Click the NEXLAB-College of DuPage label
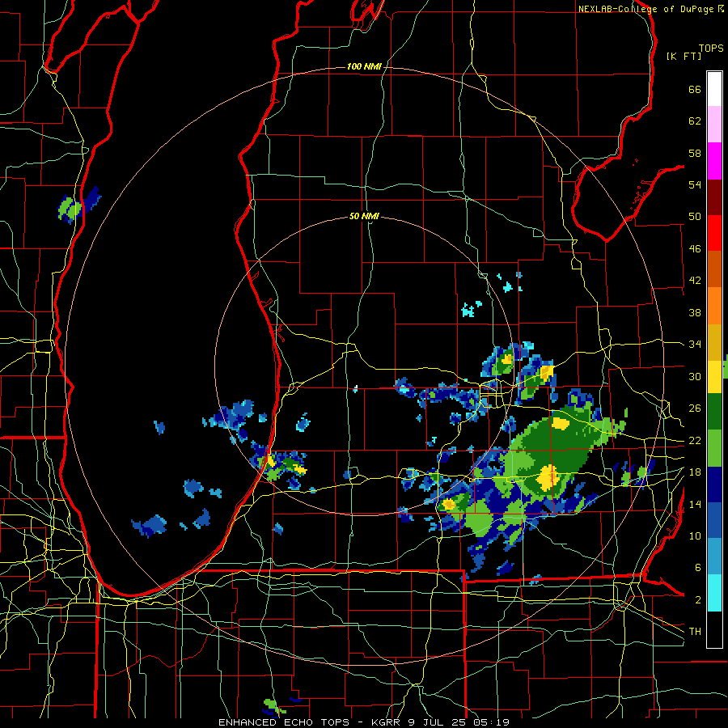Viewport: 728px width, 728px height. (646, 9)
